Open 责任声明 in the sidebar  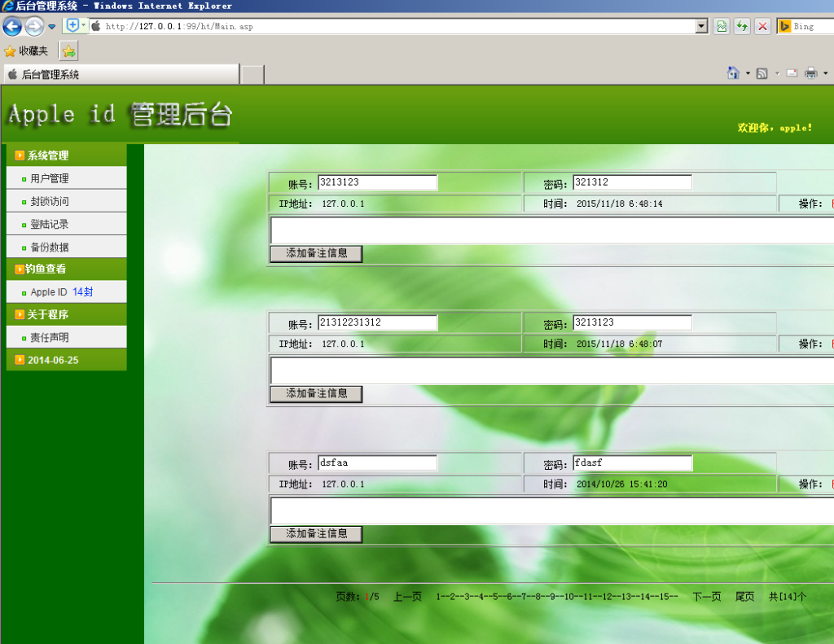tap(67, 337)
